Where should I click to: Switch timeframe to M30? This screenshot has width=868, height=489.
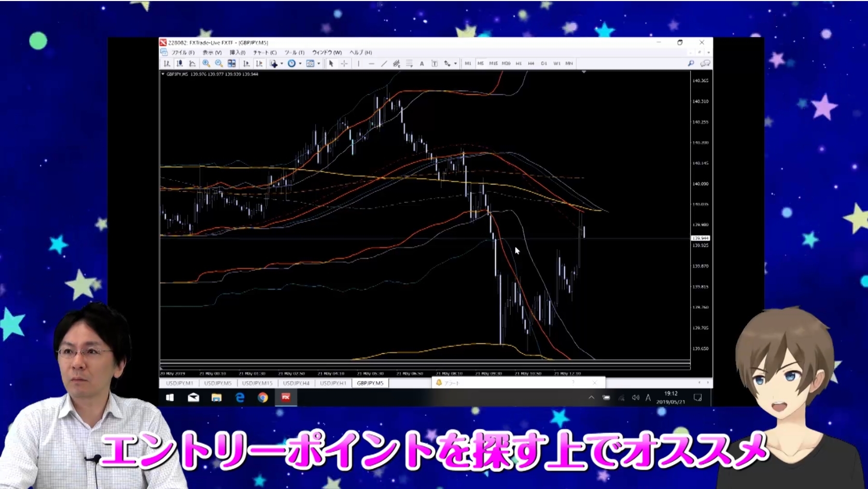tap(506, 63)
